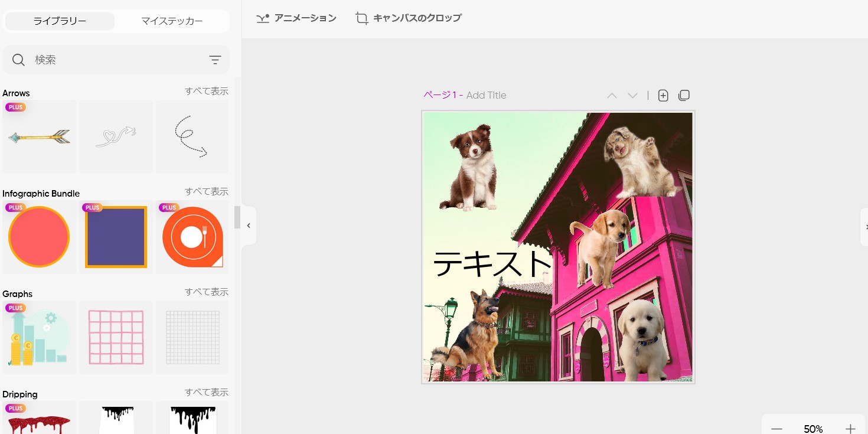Show all Dripping stickers
The height and width of the screenshot is (434, 868).
[x=207, y=392]
